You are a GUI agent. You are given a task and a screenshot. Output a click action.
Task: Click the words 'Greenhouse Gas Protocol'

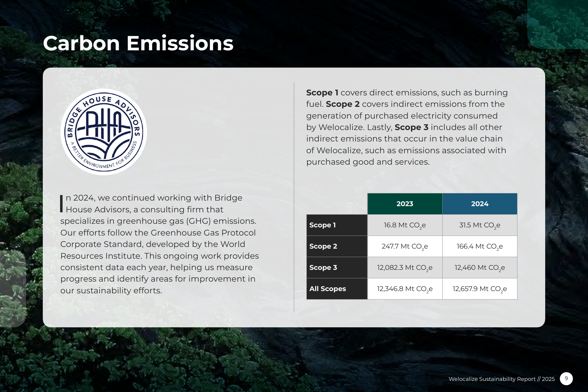(203, 233)
